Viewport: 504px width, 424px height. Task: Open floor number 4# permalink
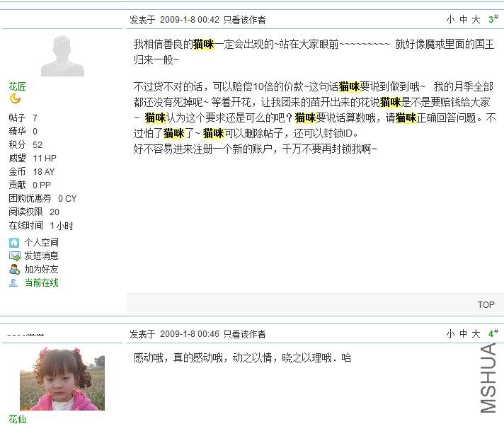click(x=493, y=333)
